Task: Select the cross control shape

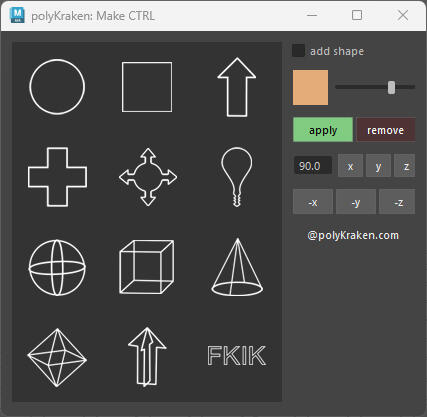Action: pyautogui.click(x=57, y=177)
